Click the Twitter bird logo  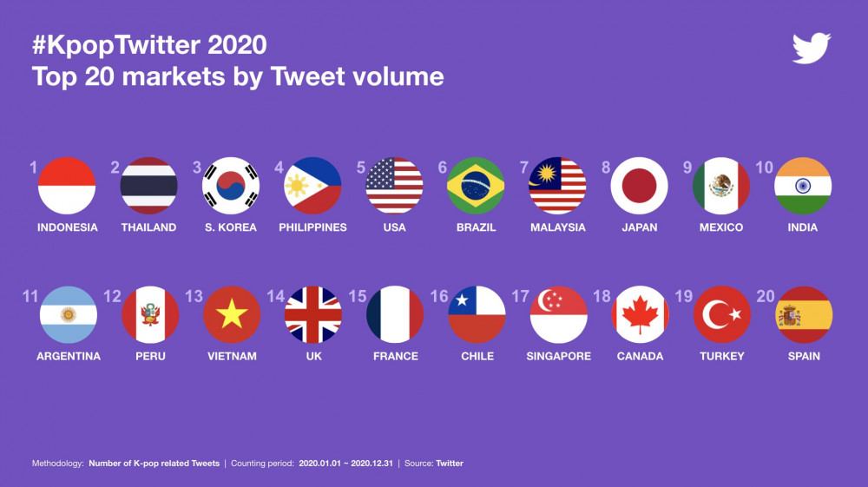coord(812,48)
